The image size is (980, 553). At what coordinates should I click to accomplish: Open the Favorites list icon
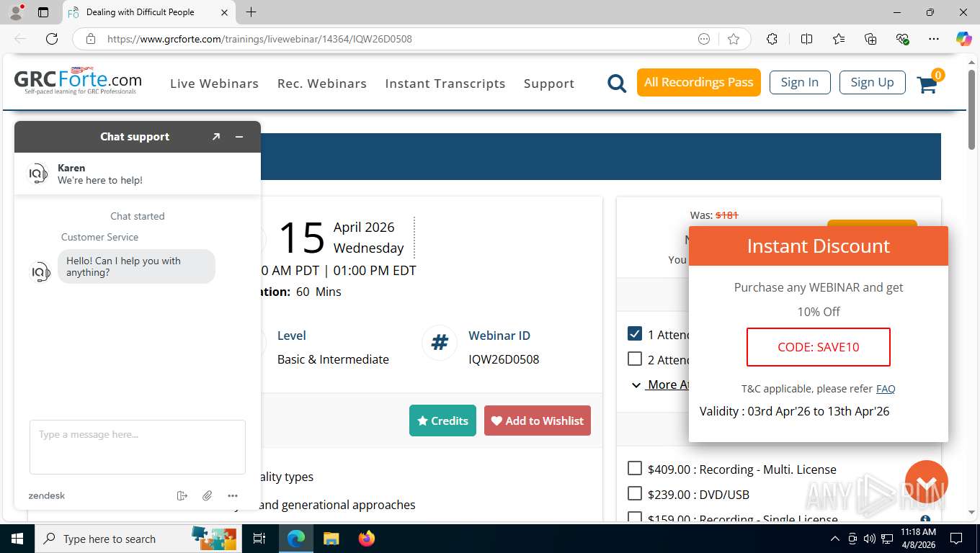839,39
